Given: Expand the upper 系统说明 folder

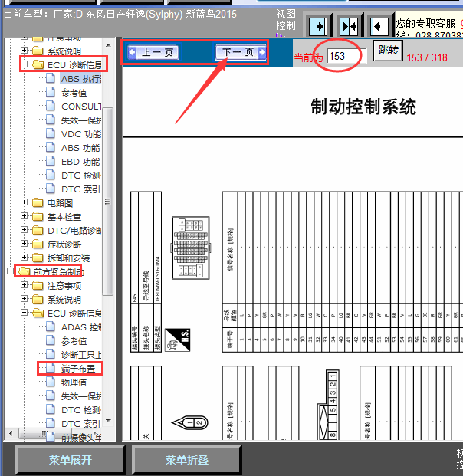Looking at the screenshot, I should tap(24, 50).
